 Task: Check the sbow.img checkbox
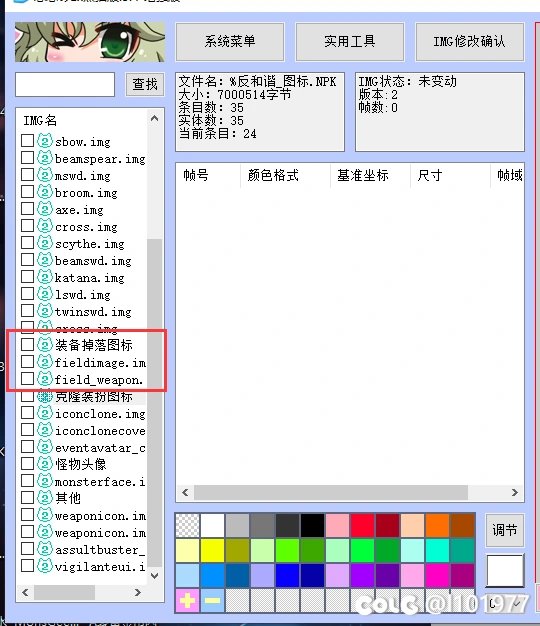(27, 141)
